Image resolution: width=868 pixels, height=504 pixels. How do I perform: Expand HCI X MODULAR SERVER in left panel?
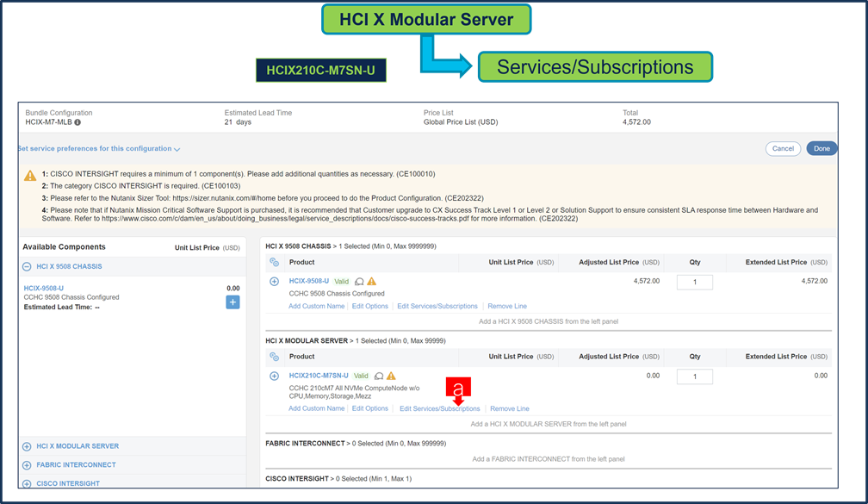tap(27, 446)
